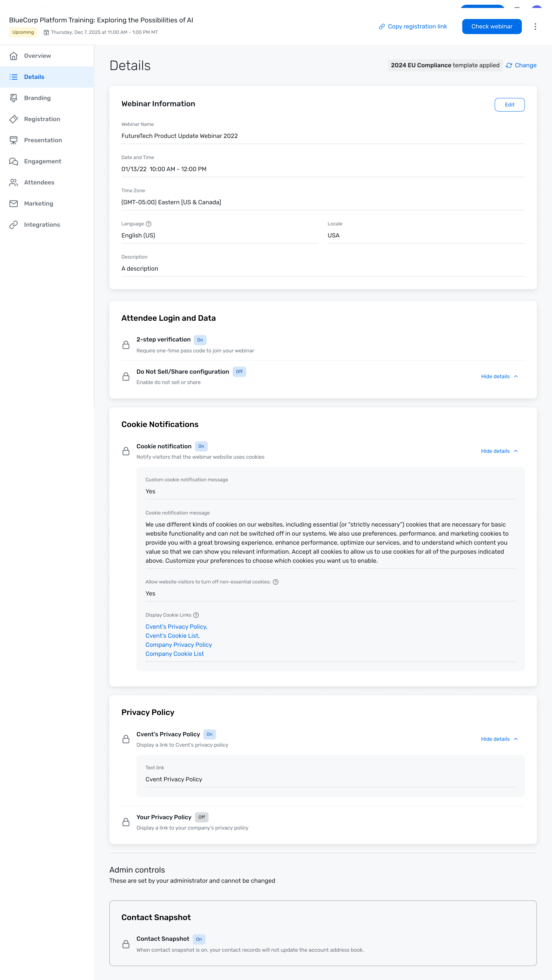Click the Webinar Name field value

pos(179,136)
